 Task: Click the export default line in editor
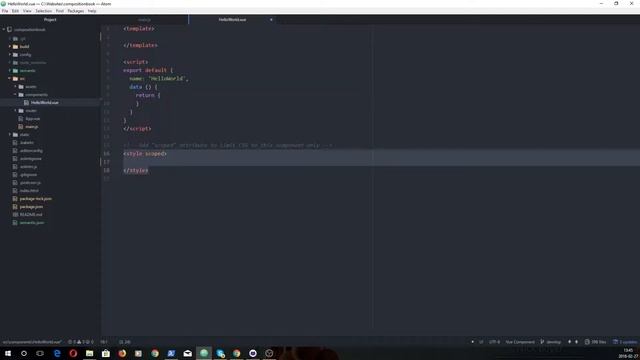(x=148, y=70)
